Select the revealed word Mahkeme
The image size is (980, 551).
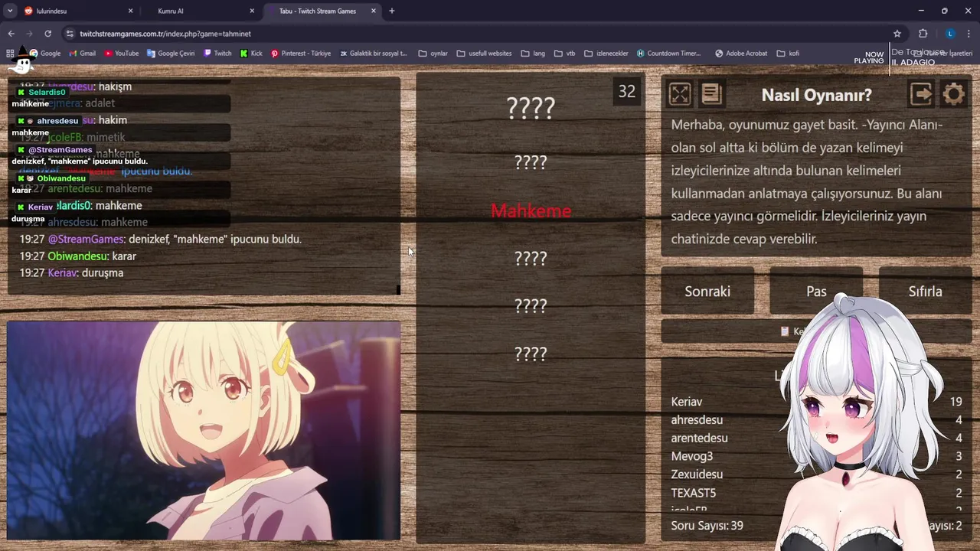pos(531,211)
